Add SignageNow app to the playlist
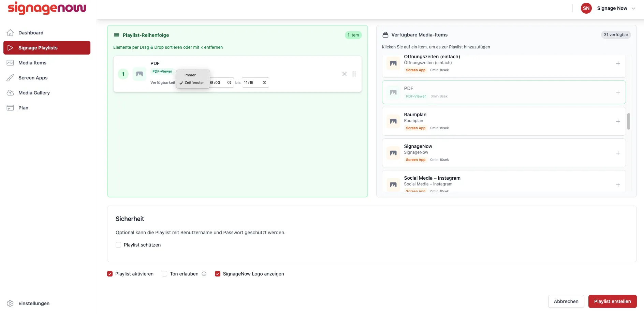Image resolution: width=644 pixels, height=314 pixels. (x=618, y=153)
